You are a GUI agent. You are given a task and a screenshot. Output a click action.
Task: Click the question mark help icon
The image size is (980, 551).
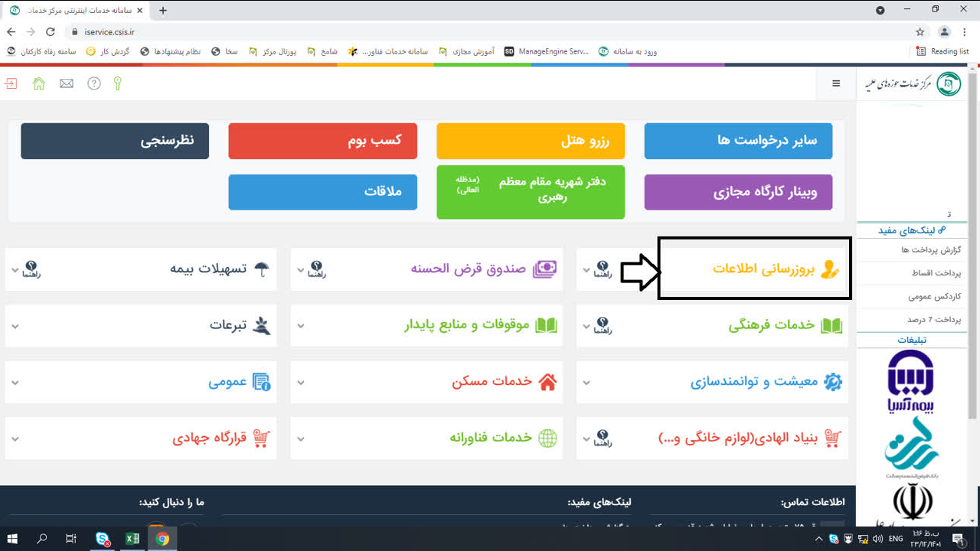(93, 83)
